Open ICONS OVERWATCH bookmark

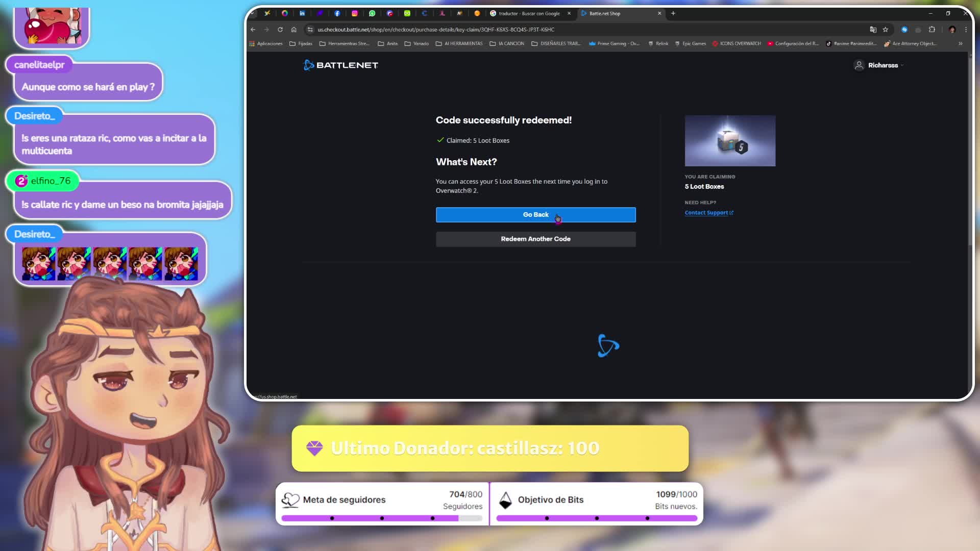pos(737,43)
